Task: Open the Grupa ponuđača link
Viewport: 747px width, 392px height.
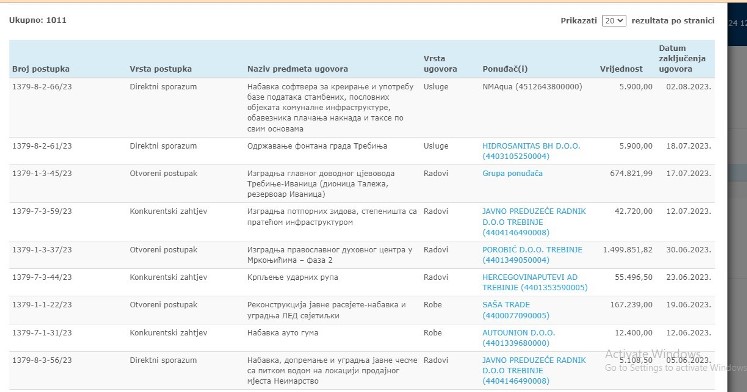Action: point(512,173)
